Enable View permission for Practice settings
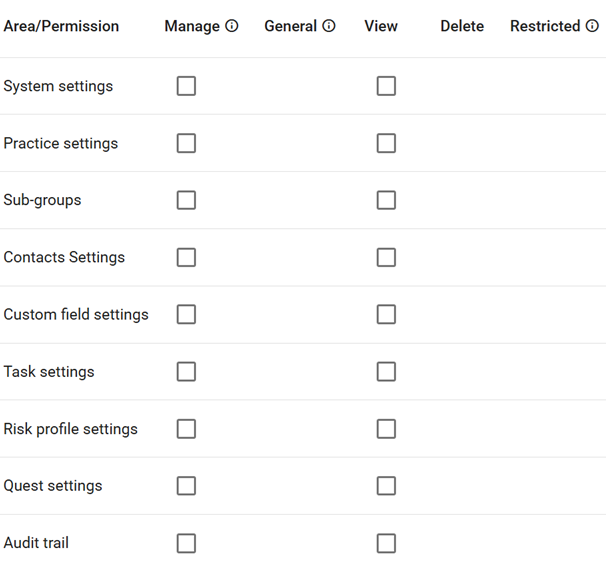The image size is (609, 564). click(x=386, y=143)
